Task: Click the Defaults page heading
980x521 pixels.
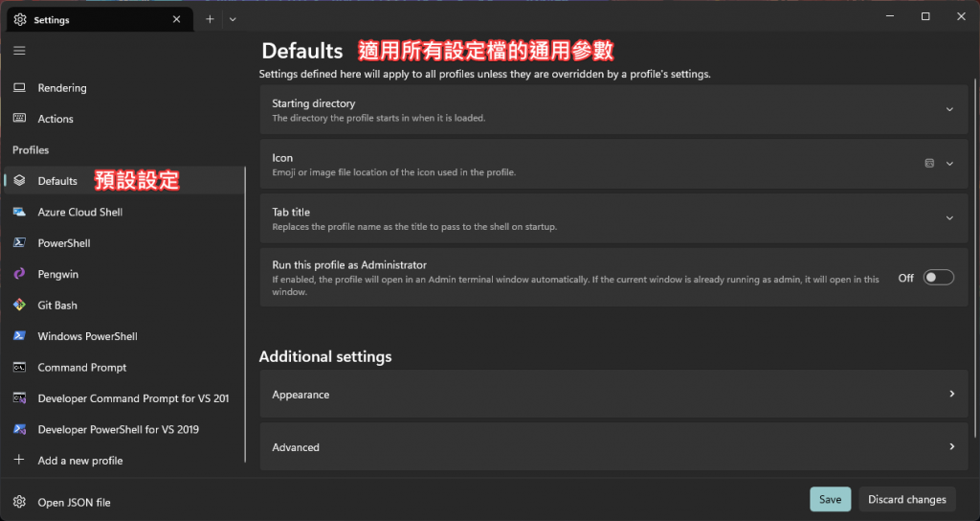Action: pos(301,51)
